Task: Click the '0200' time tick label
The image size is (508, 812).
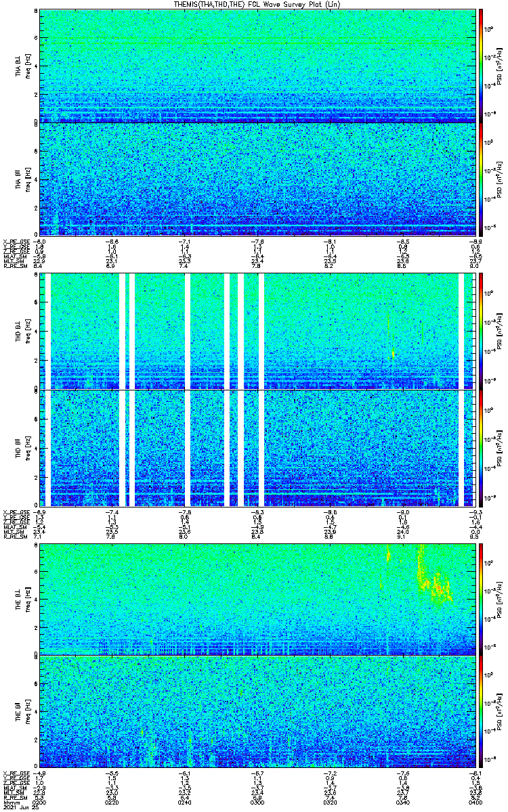Action: pos(40,802)
